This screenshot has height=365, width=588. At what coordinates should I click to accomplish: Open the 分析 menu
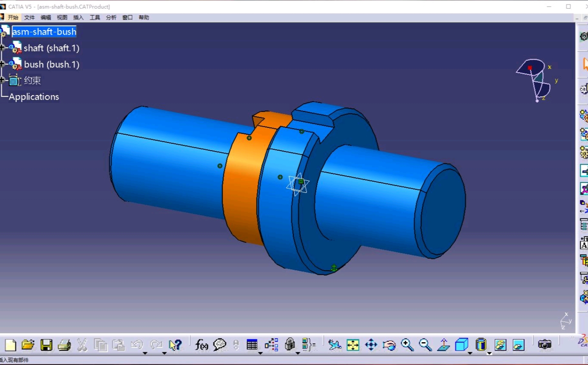pyautogui.click(x=111, y=18)
